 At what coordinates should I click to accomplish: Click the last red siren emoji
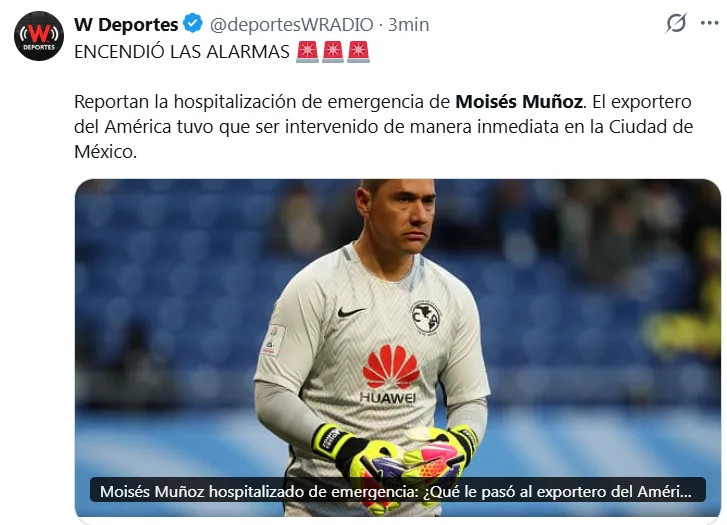pos(358,52)
